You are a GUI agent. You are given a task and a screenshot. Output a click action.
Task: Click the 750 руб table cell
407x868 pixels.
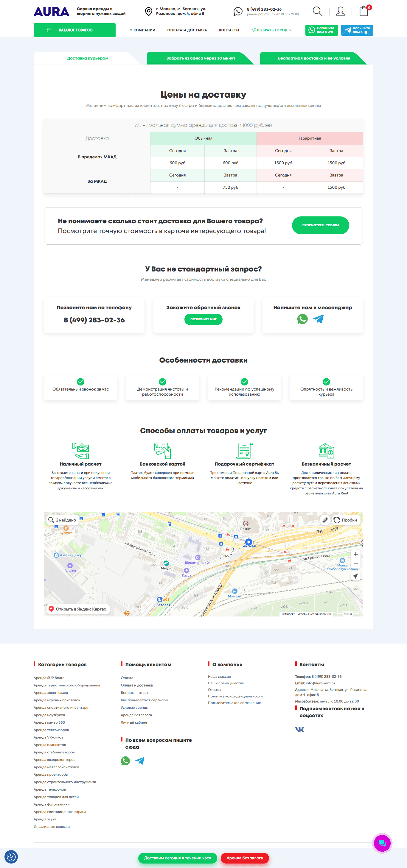(x=231, y=187)
